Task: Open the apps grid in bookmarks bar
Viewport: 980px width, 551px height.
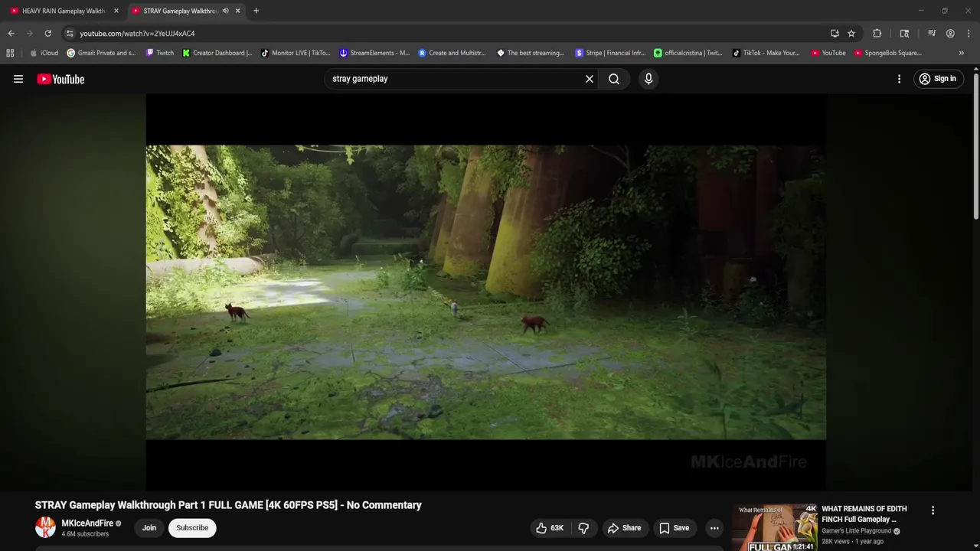Action: (x=10, y=53)
